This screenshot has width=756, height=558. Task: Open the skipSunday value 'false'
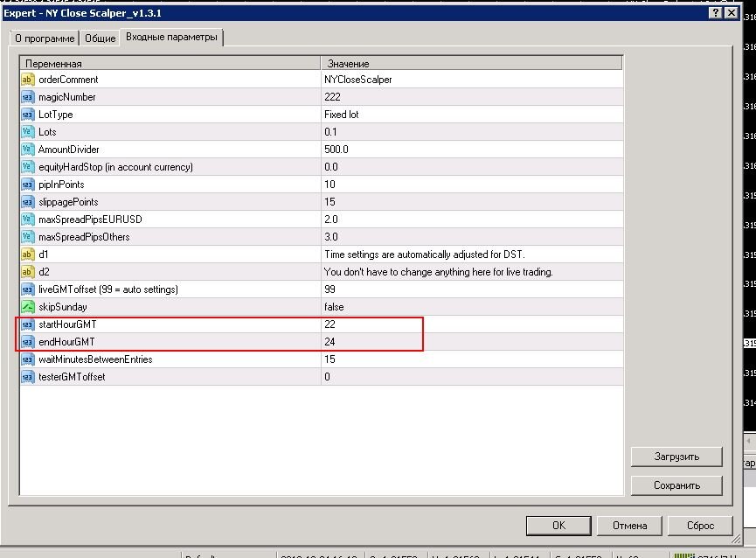(x=334, y=307)
